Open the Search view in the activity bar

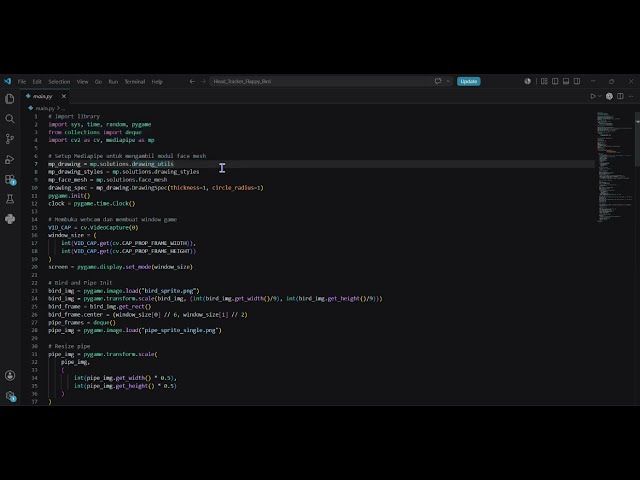pyautogui.click(x=10, y=119)
